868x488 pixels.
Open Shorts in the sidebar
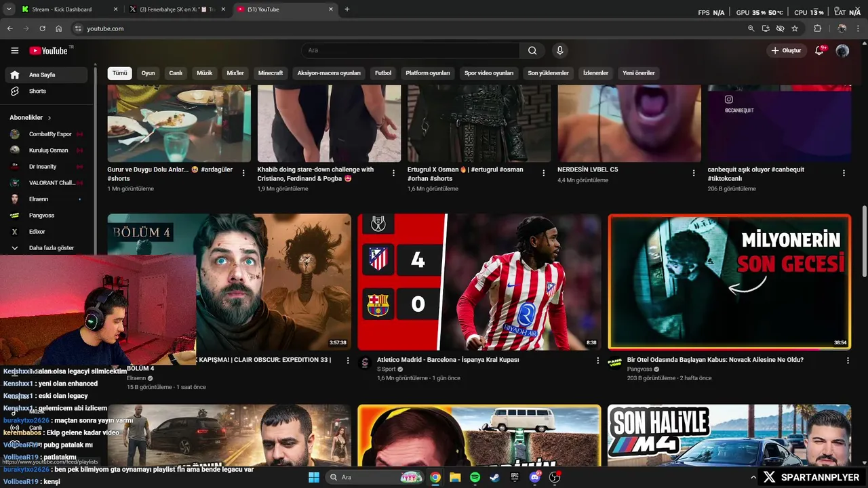point(46,91)
